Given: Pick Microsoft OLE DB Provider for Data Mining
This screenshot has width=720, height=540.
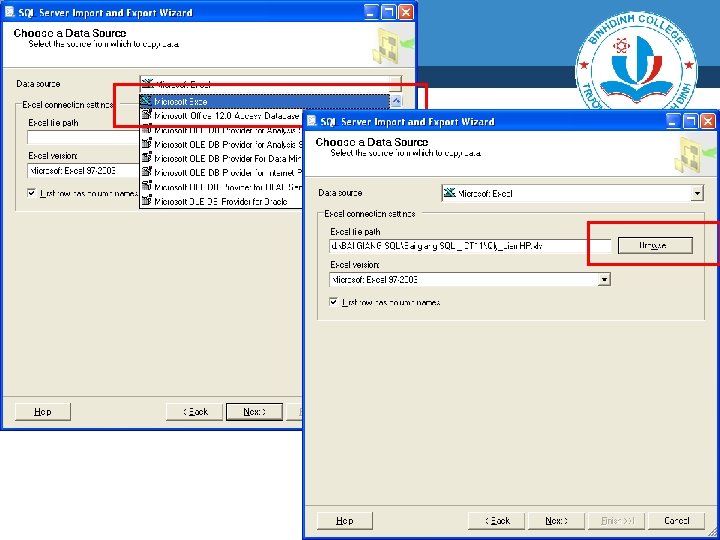Looking at the screenshot, I should [221, 159].
